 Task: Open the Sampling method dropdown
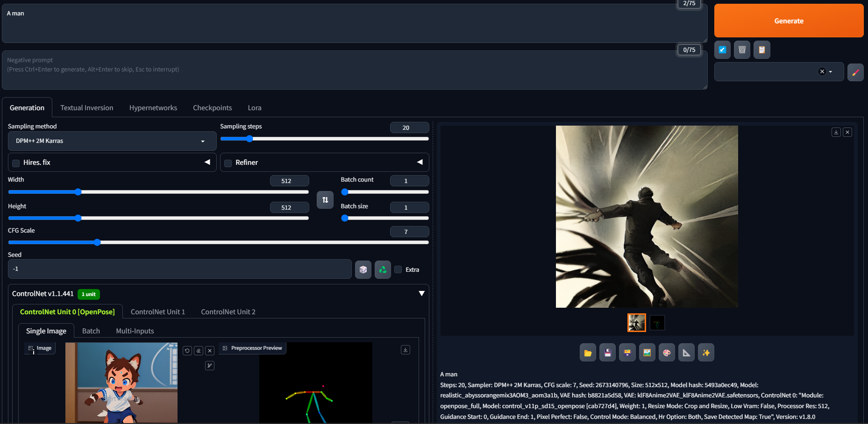[112, 141]
